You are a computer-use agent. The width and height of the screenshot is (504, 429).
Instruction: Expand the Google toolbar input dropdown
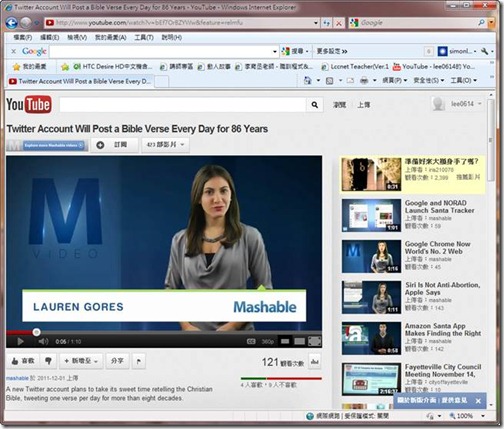[275, 52]
